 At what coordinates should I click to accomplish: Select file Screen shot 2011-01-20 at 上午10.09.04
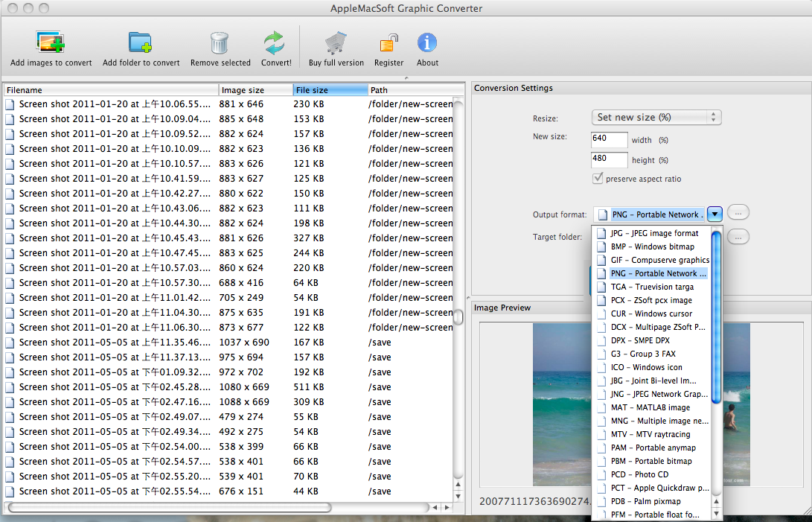[228, 119]
